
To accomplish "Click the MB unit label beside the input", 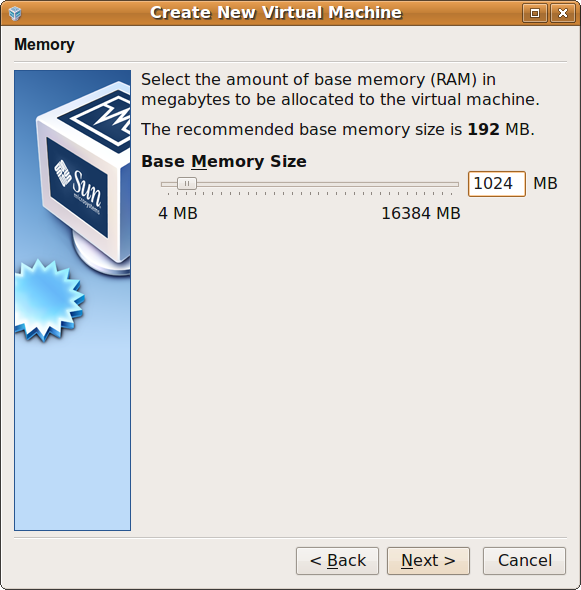I will (545, 184).
